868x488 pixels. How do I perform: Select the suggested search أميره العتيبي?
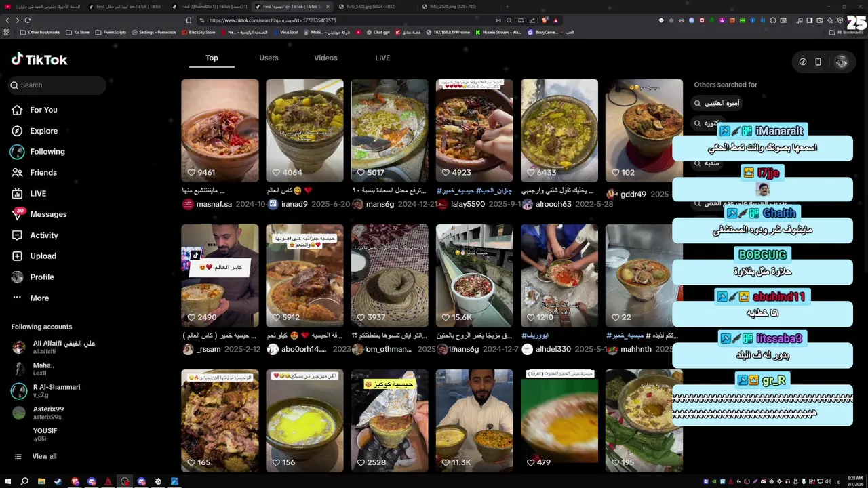click(x=717, y=103)
